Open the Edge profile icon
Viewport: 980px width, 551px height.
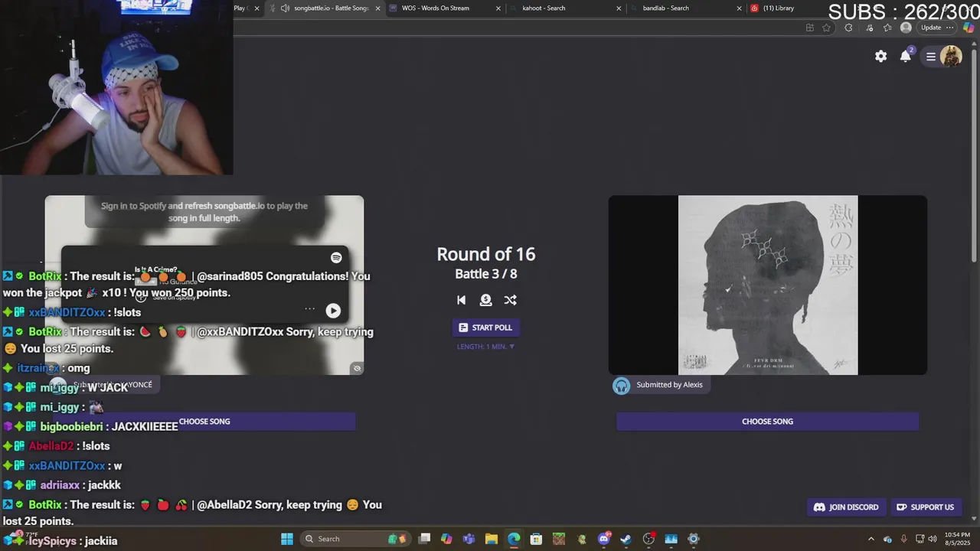point(906,28)
